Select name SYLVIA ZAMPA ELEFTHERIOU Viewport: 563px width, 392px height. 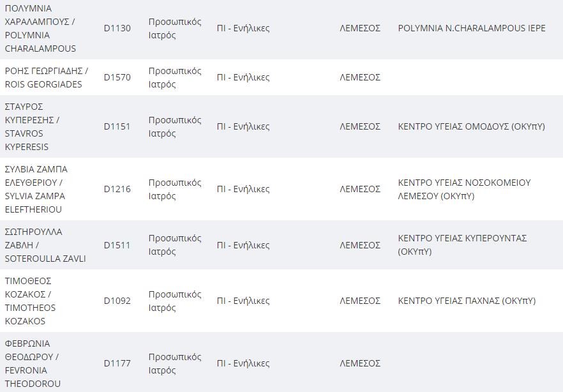click(35, 203)
